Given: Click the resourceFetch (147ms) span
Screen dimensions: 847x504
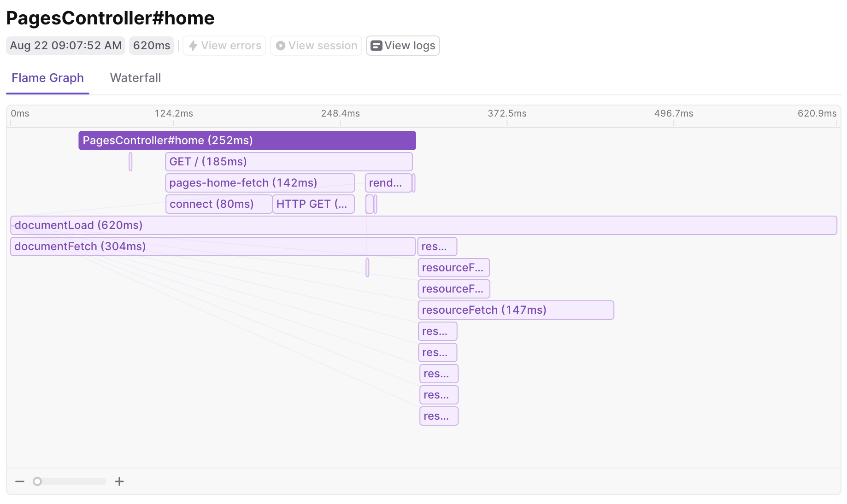Looking at the screenshot, I should (x=516, y=310).
